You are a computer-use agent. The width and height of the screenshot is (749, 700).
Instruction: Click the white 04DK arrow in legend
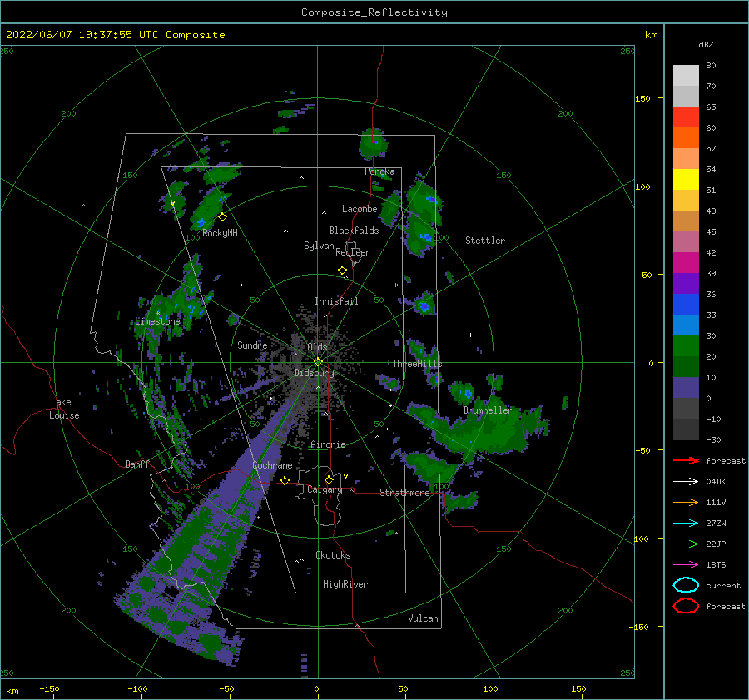point(686,481)
